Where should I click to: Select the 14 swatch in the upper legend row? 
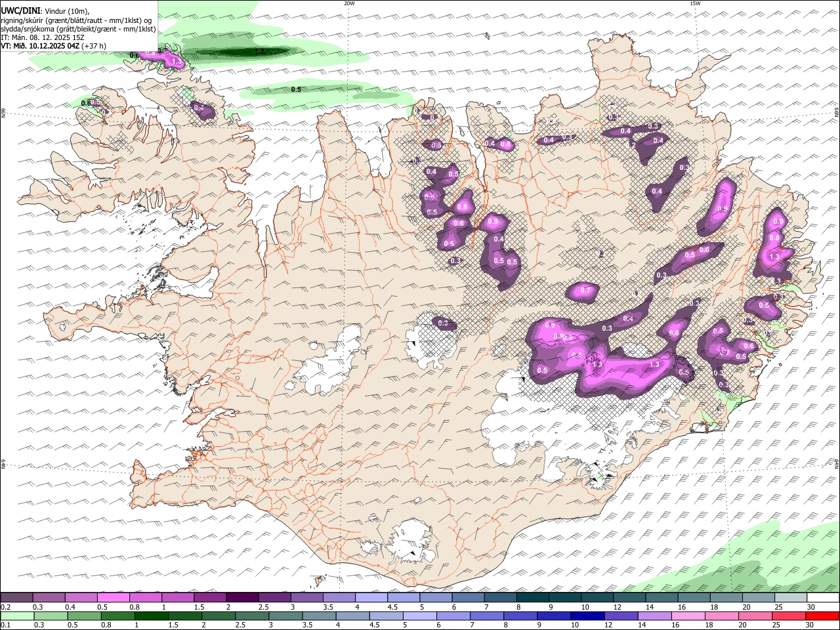click(661, 598)
